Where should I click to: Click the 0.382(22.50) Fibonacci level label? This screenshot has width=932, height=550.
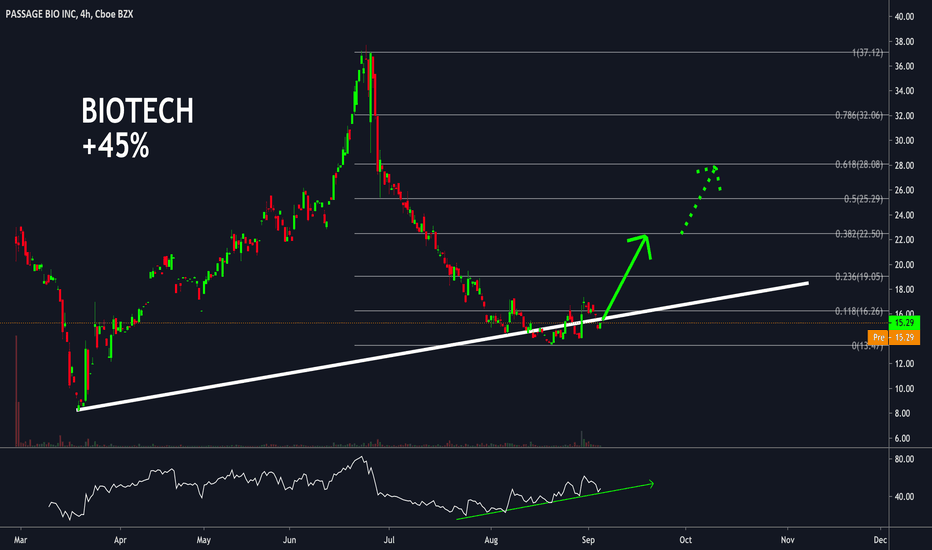(859, 234)
